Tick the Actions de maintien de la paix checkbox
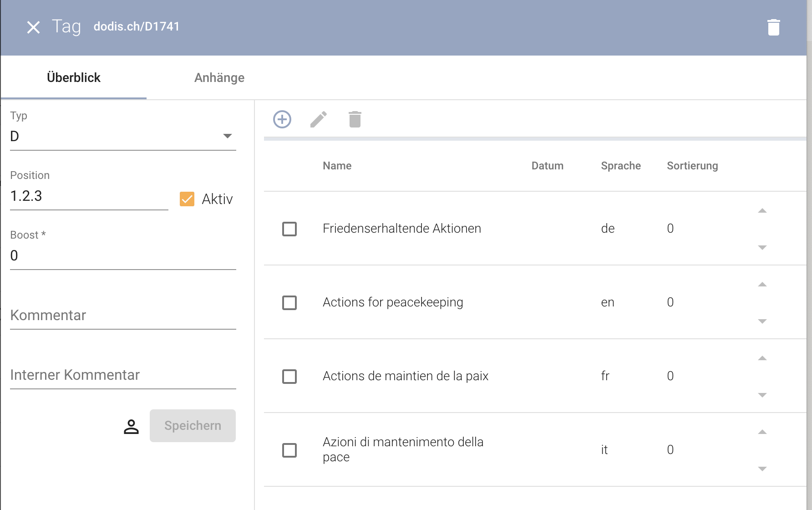812x510 pixels. (x=289, y=376)
